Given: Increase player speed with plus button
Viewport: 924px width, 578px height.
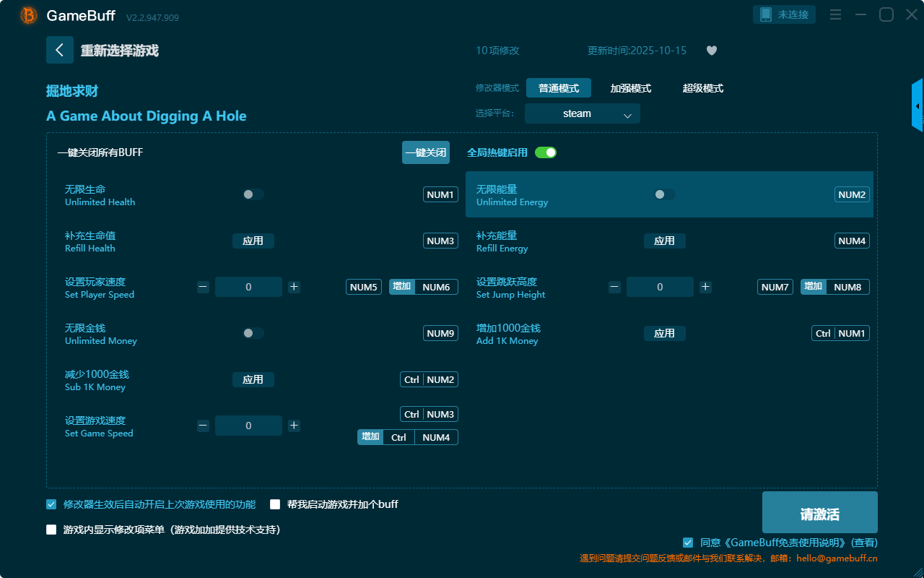Looking at the screenshot, I should 294,287.
